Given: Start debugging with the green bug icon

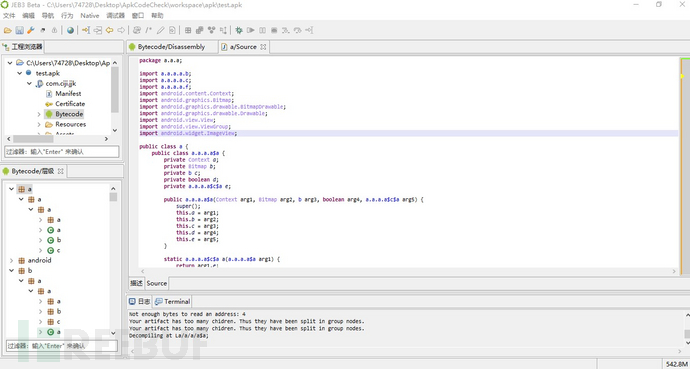Looking at the screenshot, I should tap(239, 30).
